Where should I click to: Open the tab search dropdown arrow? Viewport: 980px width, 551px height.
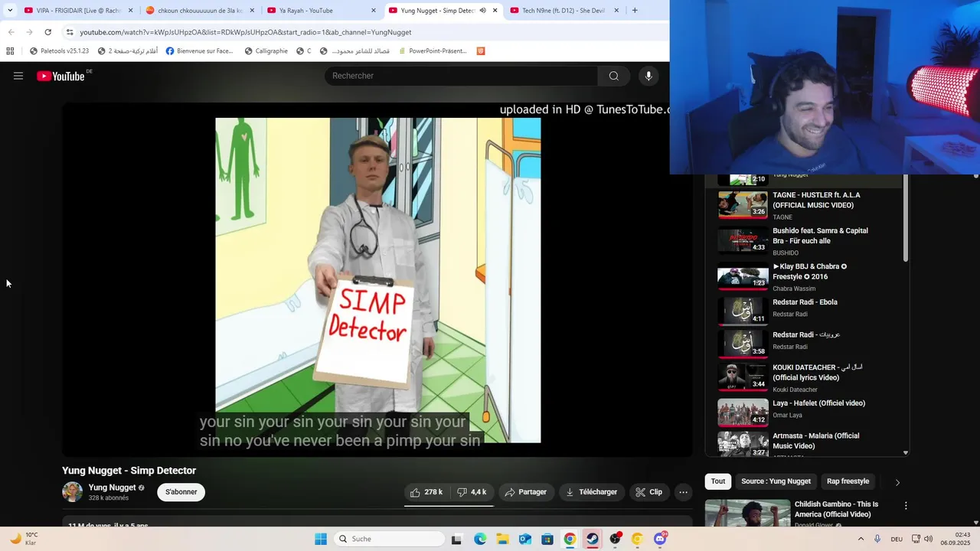(10, 11)
